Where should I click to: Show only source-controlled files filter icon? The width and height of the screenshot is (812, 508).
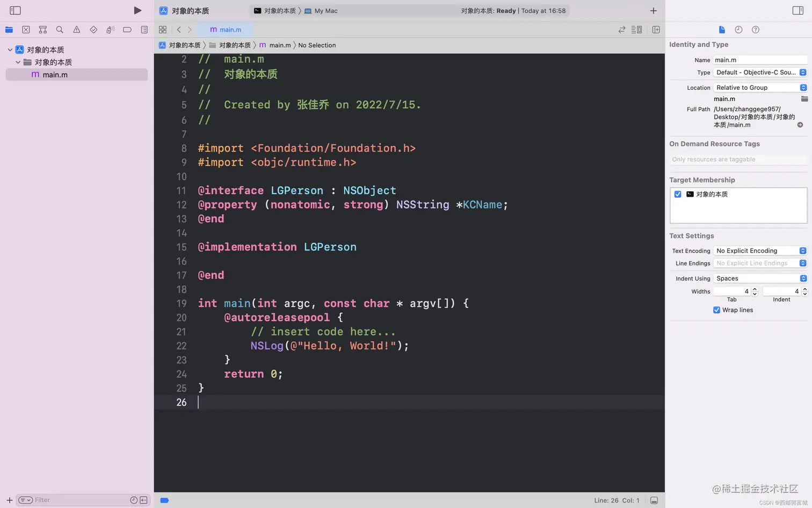coord(143,500)
